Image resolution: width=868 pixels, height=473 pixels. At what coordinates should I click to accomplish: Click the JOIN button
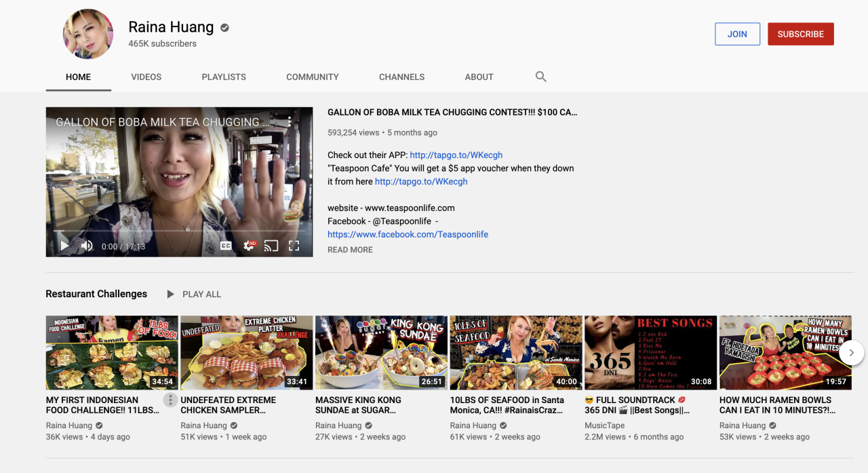tap(737, 34)
